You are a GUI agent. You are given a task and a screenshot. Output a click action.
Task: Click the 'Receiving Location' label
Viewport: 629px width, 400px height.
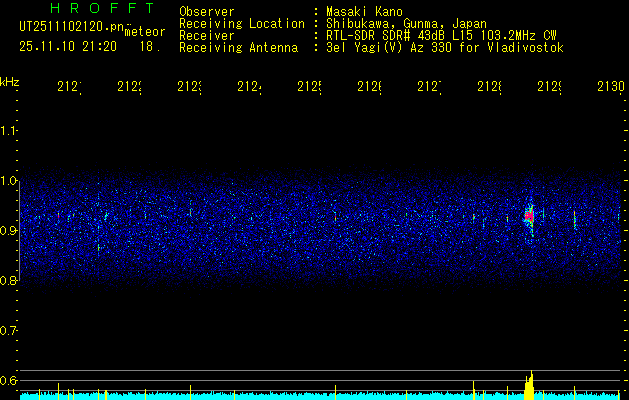pyautogui.click(x=242, y=24)
